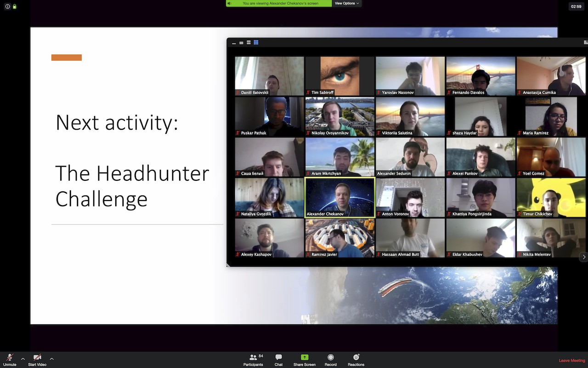Click the meeting information icon
Screen dimensions: 588x368
click(x=7, y=6)
